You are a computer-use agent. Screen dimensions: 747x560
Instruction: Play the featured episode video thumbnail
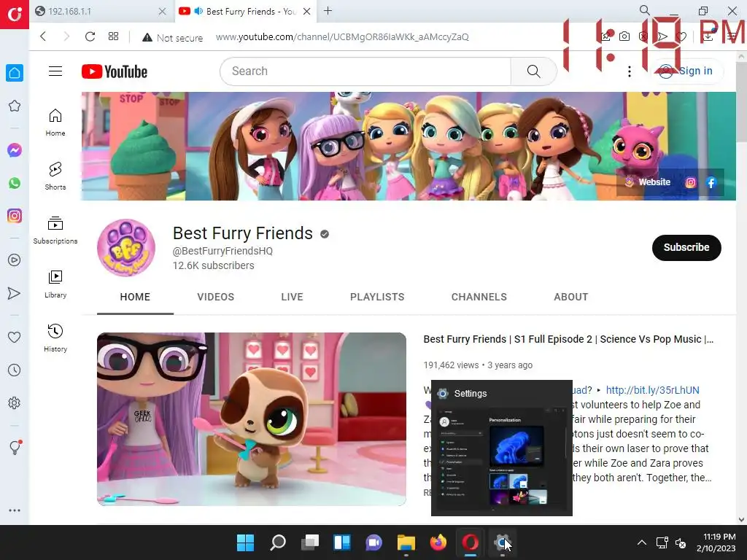pos(252,419)
